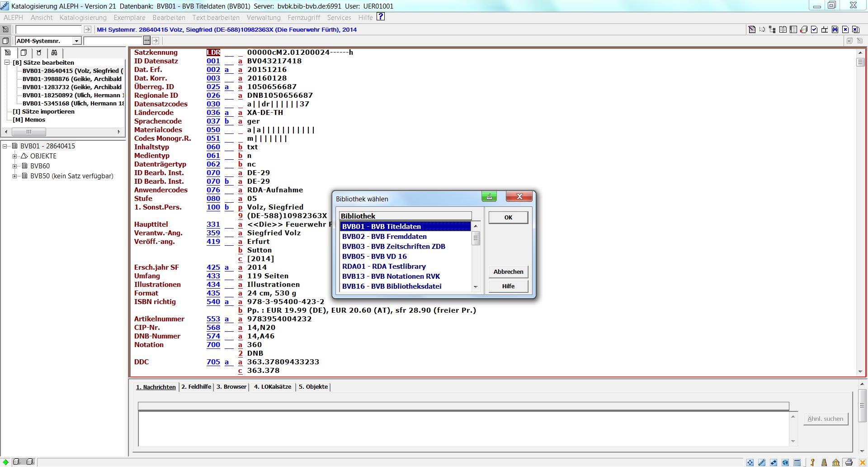This screenshot has height=467, width=868.
Task: Click the binoculars search tab icon
Action: [x=54, y=52]
